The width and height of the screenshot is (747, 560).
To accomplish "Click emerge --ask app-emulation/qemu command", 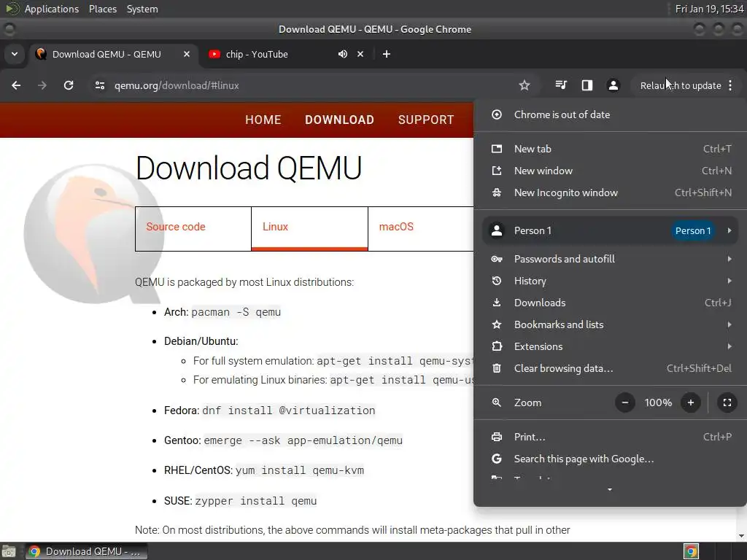I will click(x=303, y=440).
